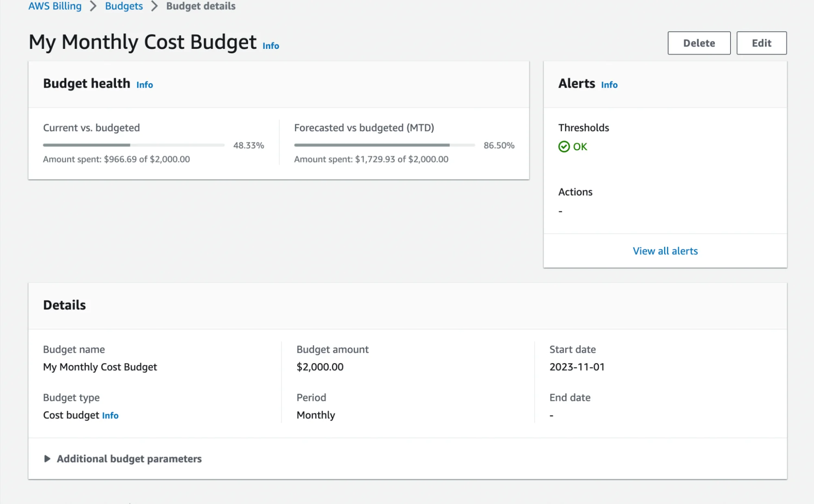This screenshot has width=814, height=504.
Task: Expand Additional budget parameters section
Action: coord(123,459)
